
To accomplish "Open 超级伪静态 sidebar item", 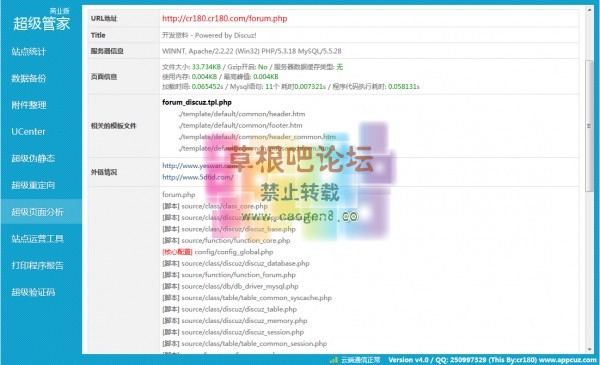I will (33, 158).
